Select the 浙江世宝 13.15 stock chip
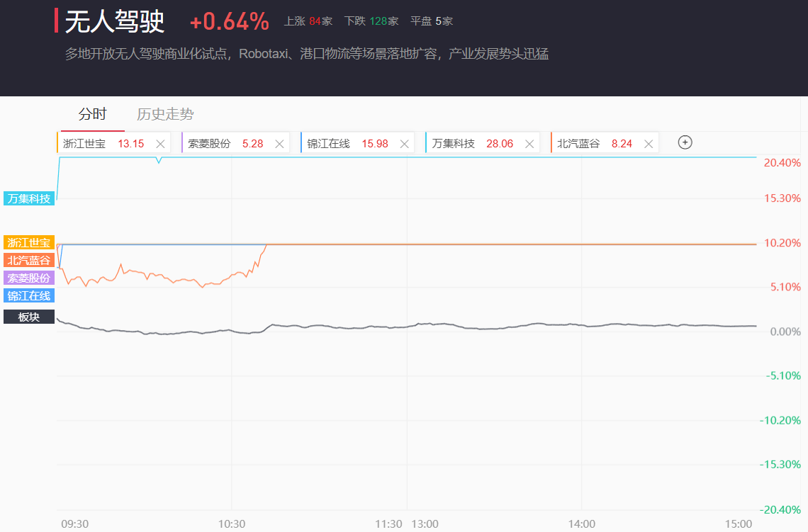The image size is (808, 532). point(103,144)
